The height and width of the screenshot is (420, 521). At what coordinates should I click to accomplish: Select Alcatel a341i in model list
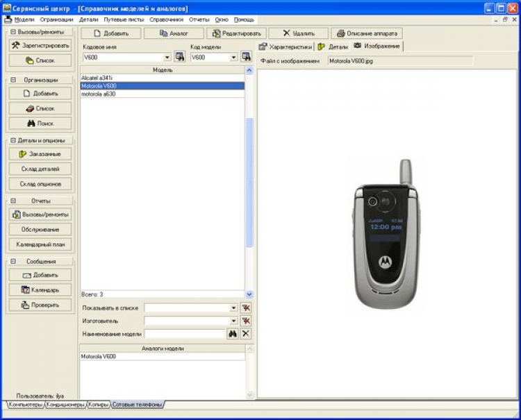[x=163, y=78]
